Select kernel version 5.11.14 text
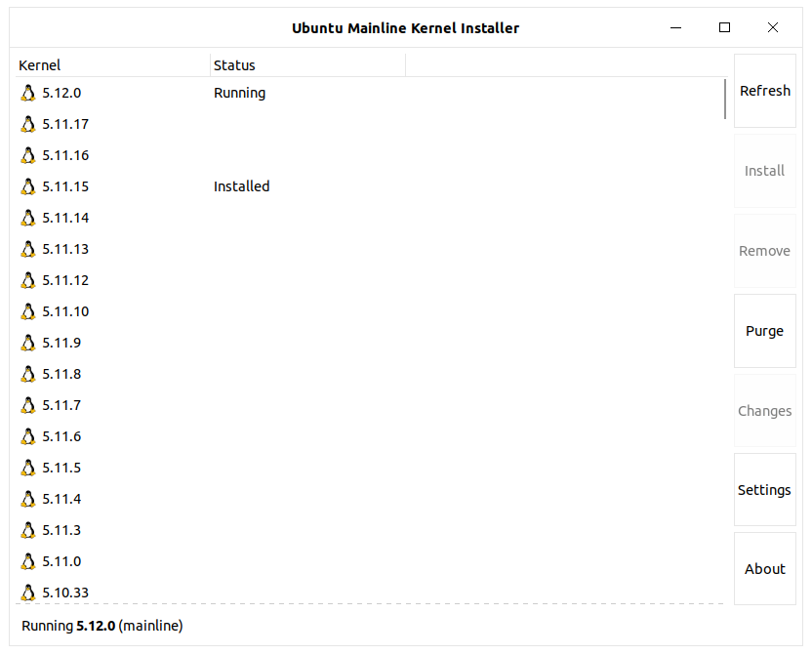The width and height of the screenshot is (812, 655). (65, 218)
